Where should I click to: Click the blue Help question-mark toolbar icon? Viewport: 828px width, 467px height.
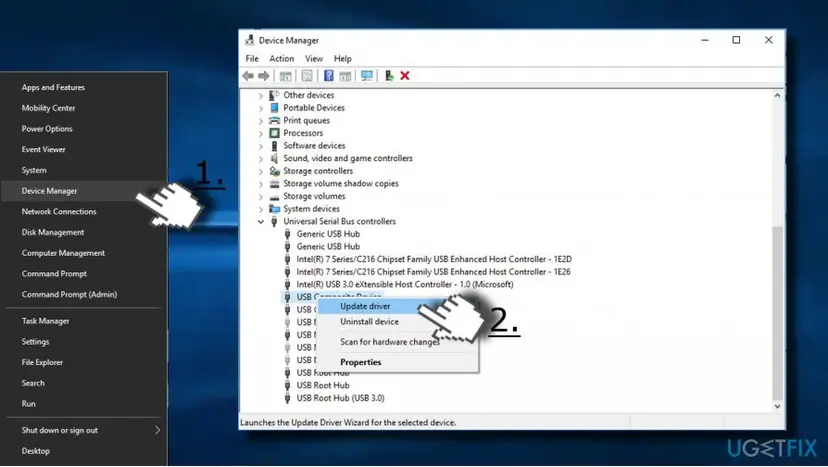point(328,76)
